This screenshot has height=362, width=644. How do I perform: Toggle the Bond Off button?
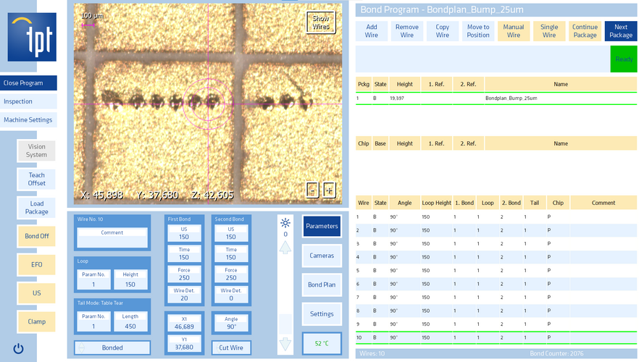click(37, 236)
